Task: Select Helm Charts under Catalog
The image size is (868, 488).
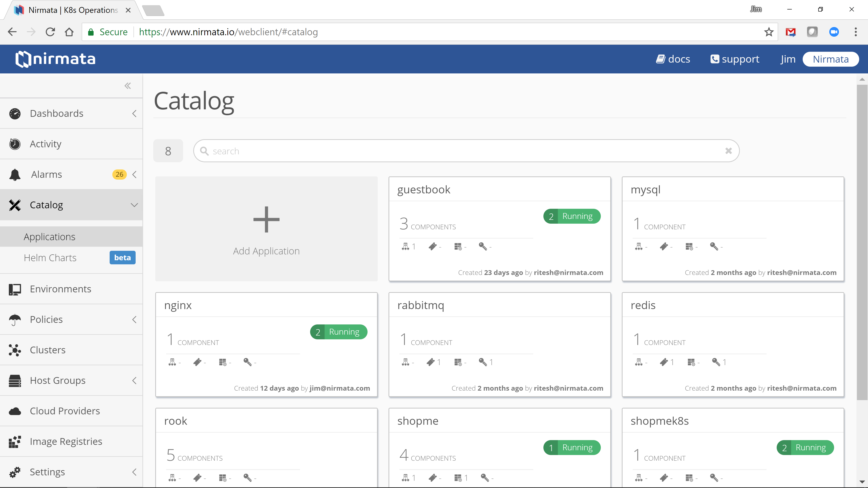Action: [x=50, y=258]
